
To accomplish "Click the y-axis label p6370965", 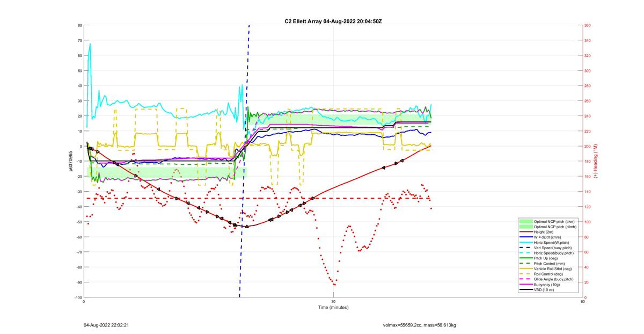I will point(71,161).
